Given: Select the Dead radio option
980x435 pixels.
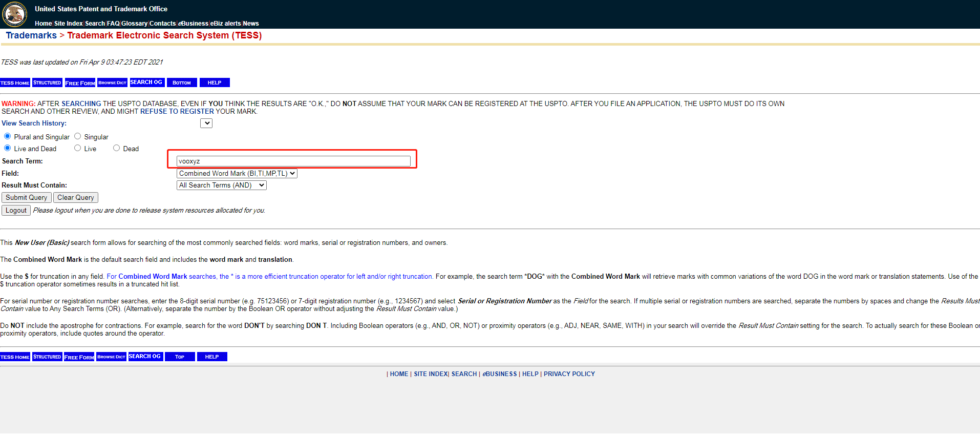Looking at the screenshot, I should pos(117,148).
